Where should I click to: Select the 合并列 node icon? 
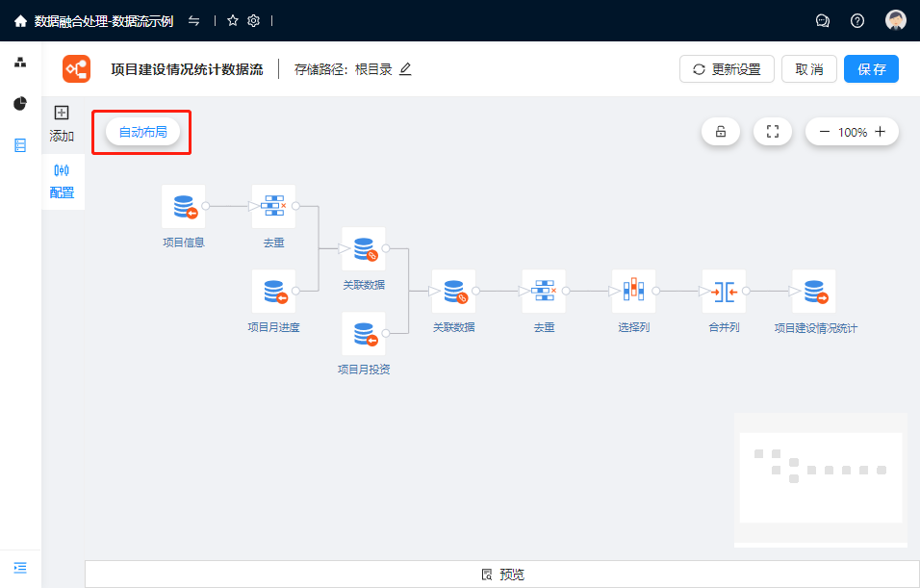[724, 291]
